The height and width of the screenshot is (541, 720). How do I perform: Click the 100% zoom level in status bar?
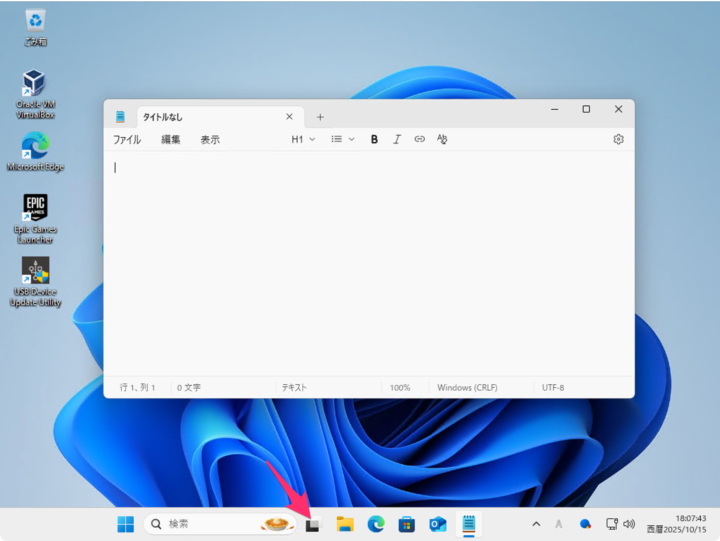tap(400, 387)
